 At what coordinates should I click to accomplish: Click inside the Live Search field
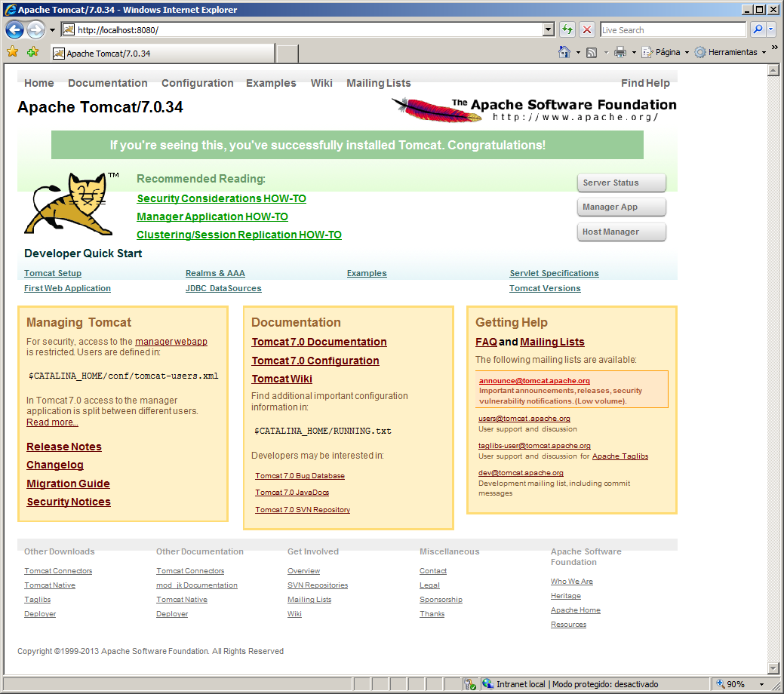click(x=672, y=30)
